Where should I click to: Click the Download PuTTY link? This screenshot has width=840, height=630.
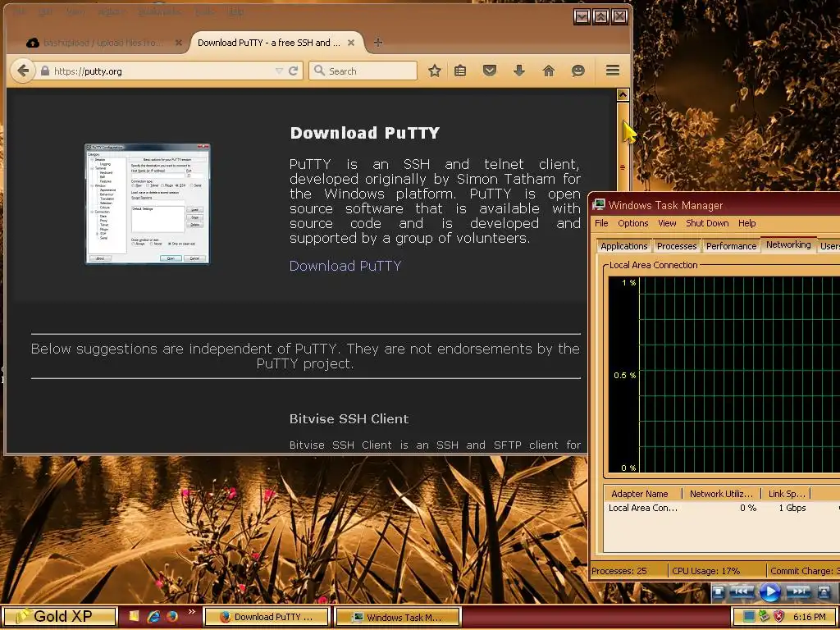pyautogui.click(x=345, y=266)
